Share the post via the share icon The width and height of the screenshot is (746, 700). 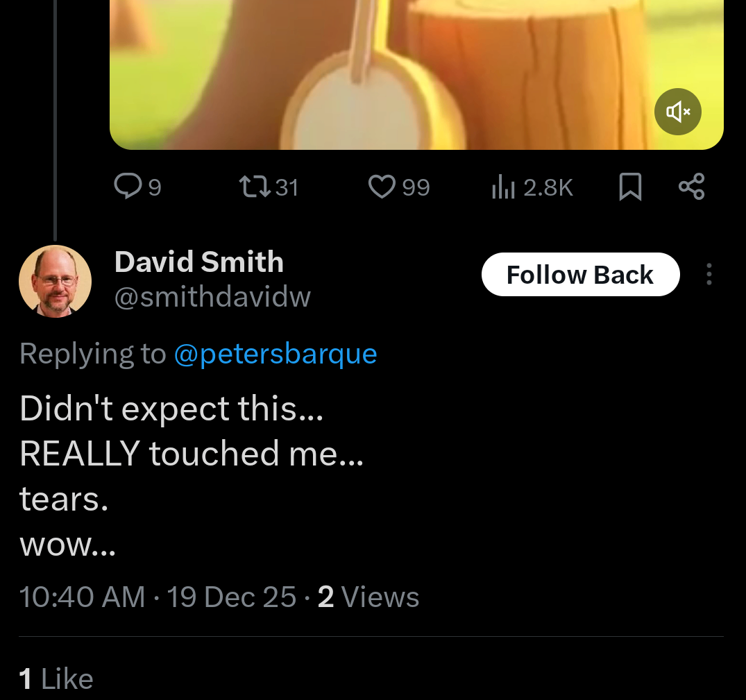691,187
